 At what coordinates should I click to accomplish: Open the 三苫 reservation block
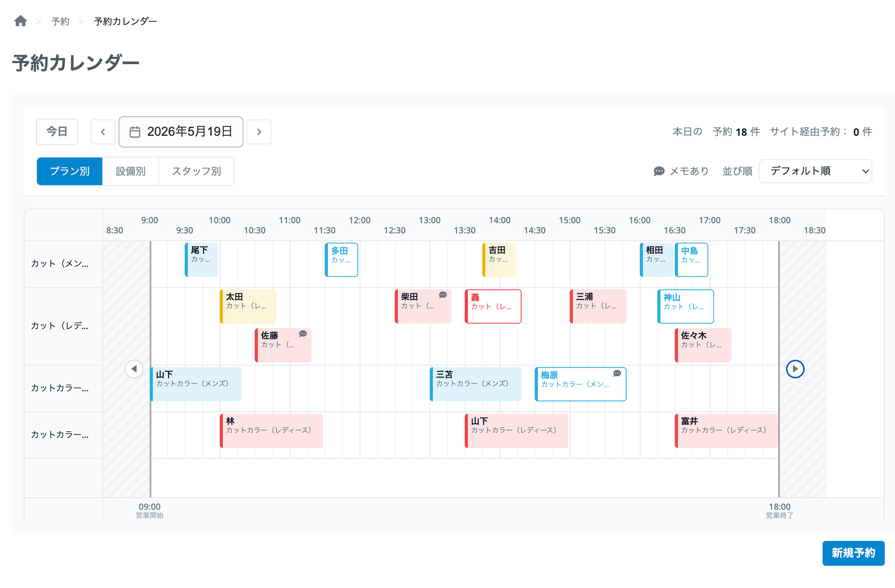pos(475,384)
